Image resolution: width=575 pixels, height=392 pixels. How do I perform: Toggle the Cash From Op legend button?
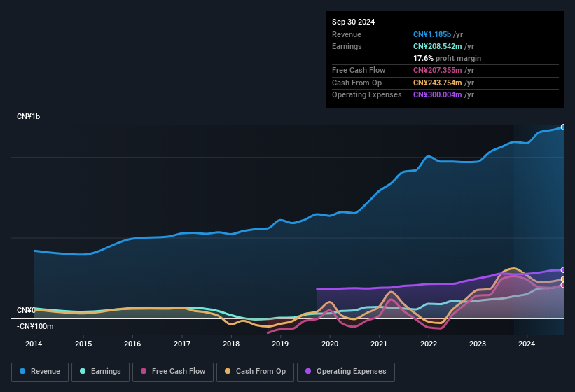click(x=255, y=372)
